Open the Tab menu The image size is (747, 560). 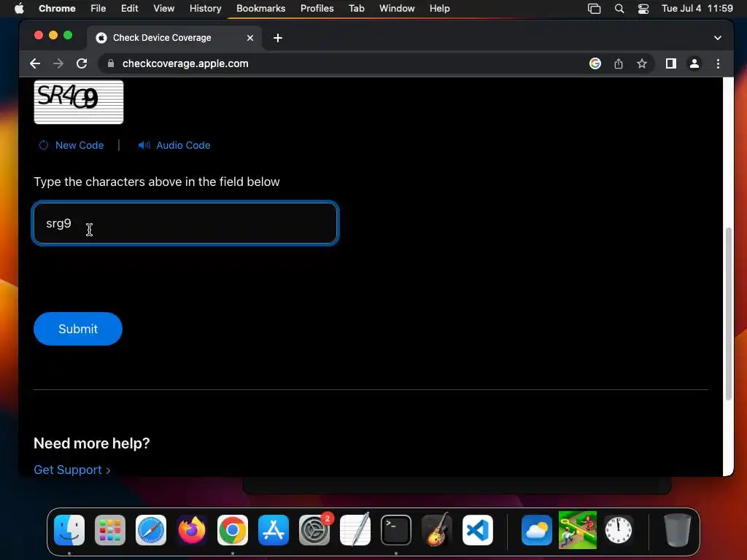click(x=356, y=9)
